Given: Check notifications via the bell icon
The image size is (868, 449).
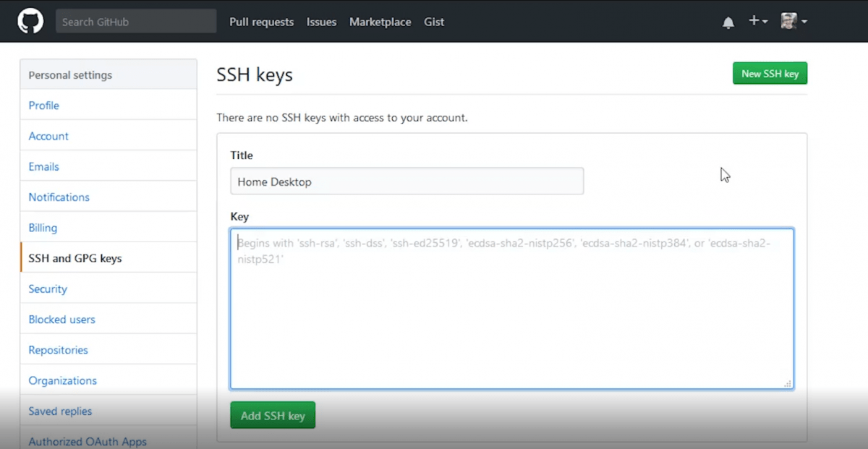Looking at the screenshot, I should 728,22.
